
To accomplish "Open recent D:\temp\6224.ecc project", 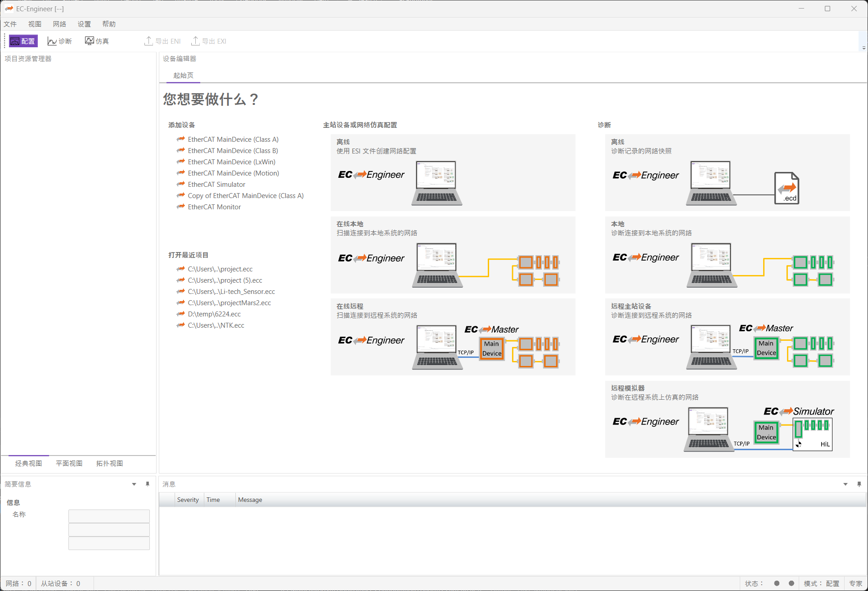I will (214, 314).
